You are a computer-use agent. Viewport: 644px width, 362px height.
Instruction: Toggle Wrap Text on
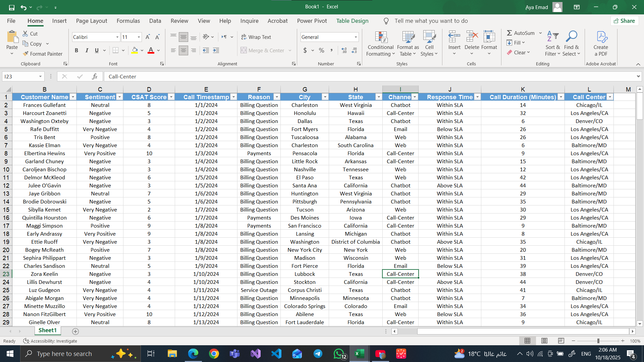pyautogui.click(x=256, y=37)
